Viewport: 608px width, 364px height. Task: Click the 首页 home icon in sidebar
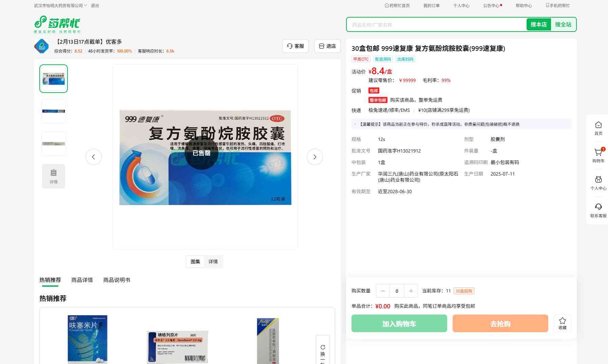point(598,125)
